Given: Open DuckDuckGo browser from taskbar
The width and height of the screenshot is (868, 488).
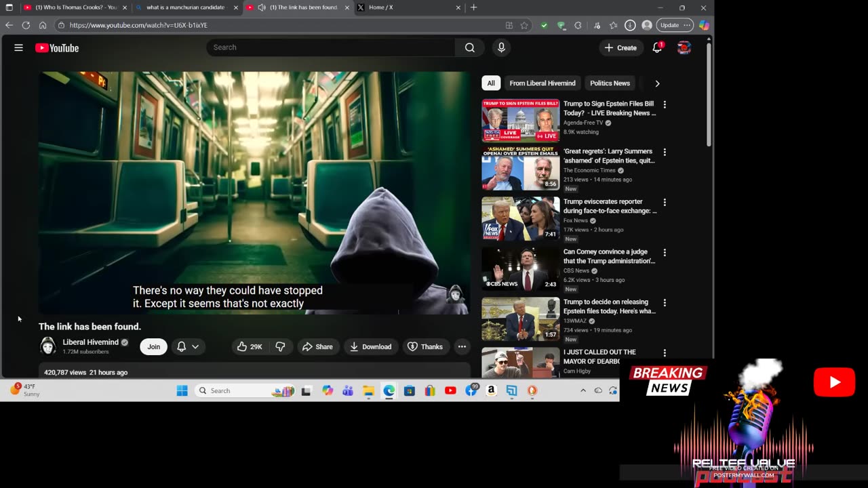Looking at the screenshot, I should [532, 390].
